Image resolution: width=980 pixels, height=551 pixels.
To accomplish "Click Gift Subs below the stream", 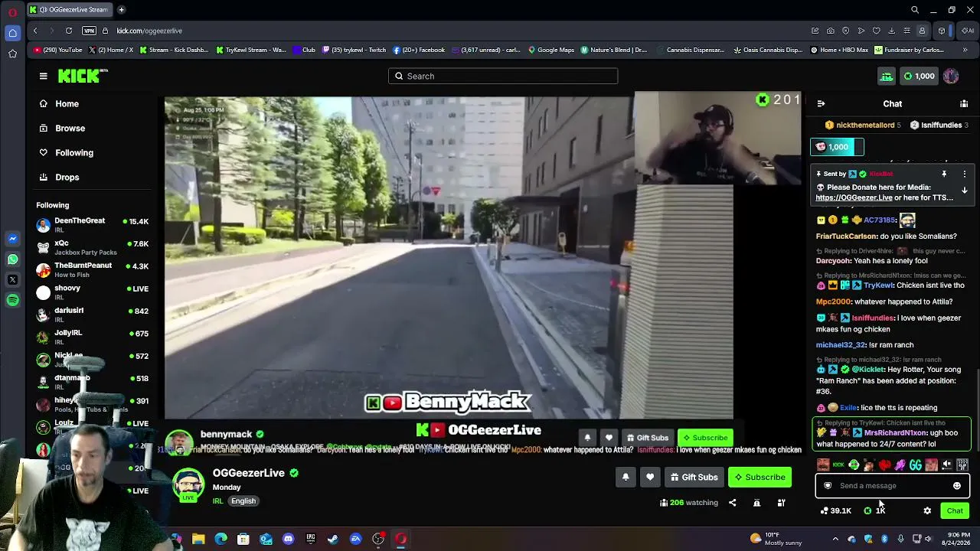I will [694, 478].
